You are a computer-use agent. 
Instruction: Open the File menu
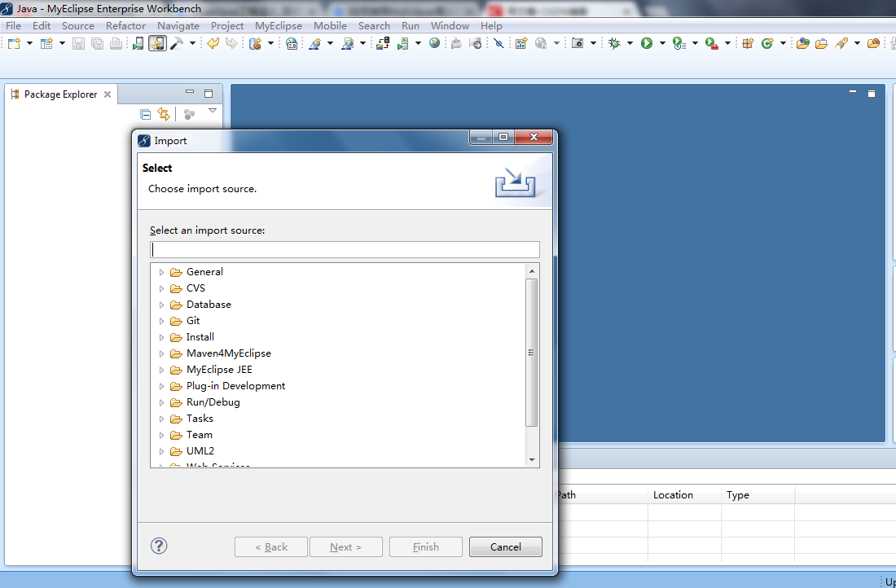13,26
